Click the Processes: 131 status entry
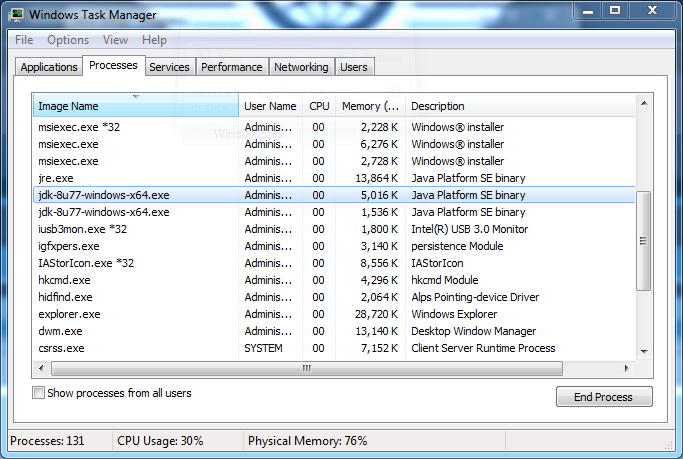The image size is (683, 459). [x=47, y=441]
